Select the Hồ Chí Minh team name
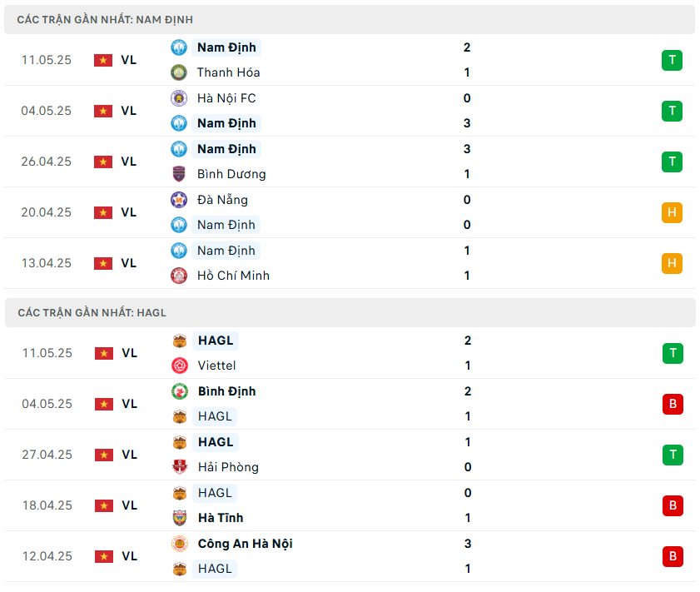This screenshot has width=700, height=592. 233,276
